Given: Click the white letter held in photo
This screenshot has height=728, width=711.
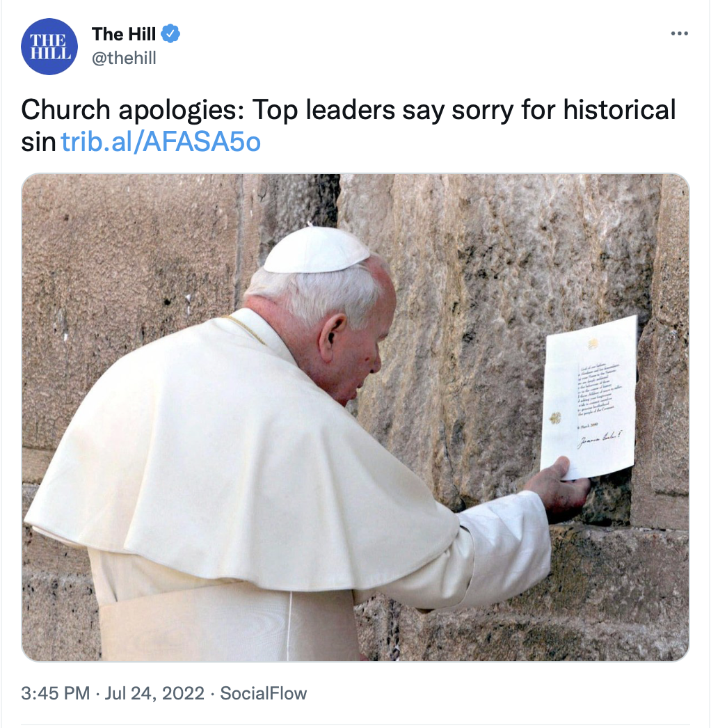Looking at the screenshot, I should pos(589,397).
